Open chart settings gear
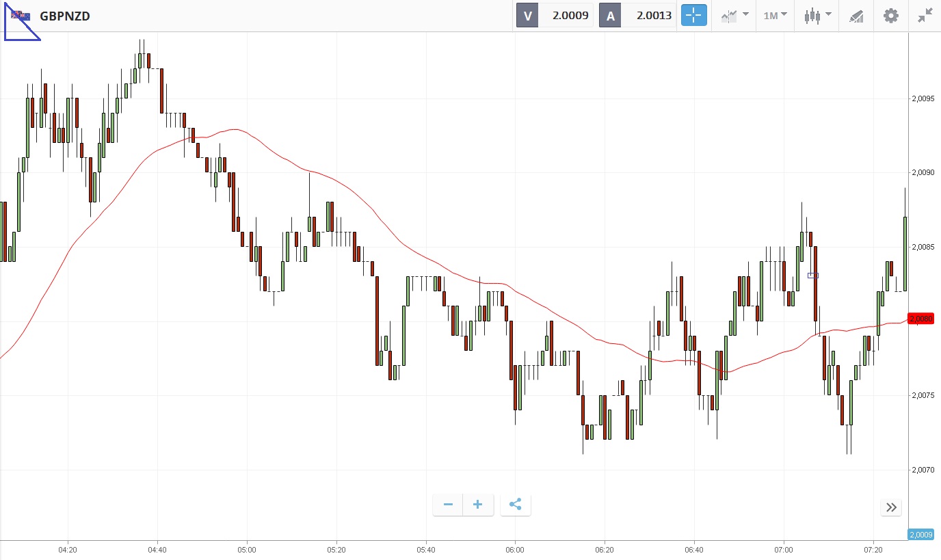This screenshot has height=560, width=941. [x=890, y=15]
